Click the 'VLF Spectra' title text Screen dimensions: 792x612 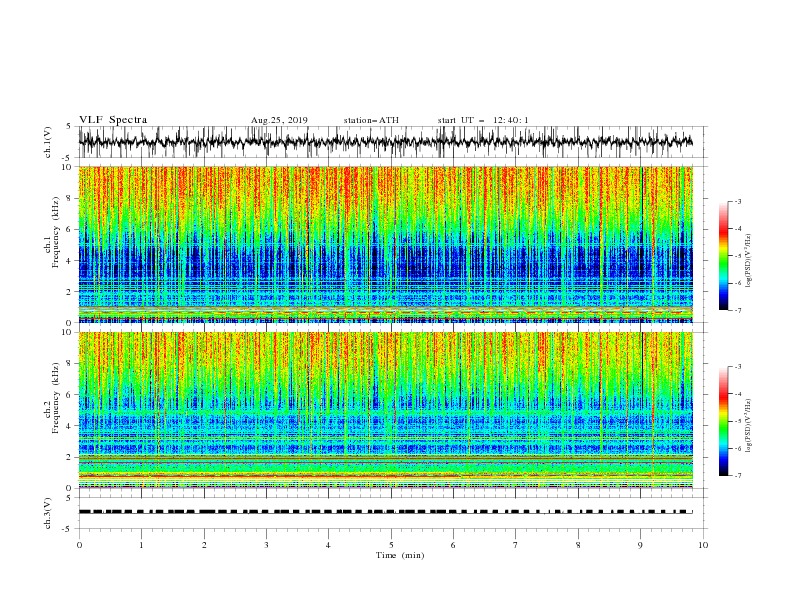[x=113, y=120]
